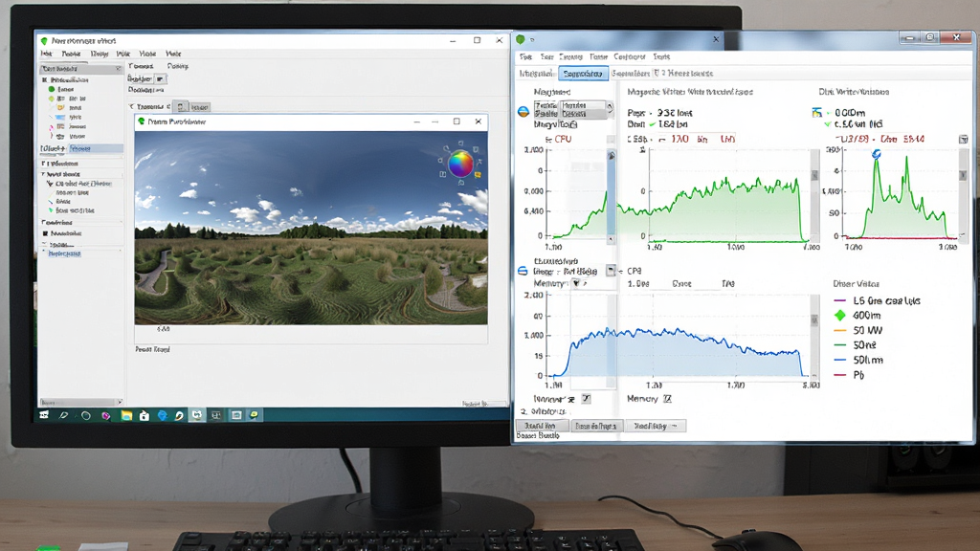Open the Start menu on the taskbar

tap(44, 415)
